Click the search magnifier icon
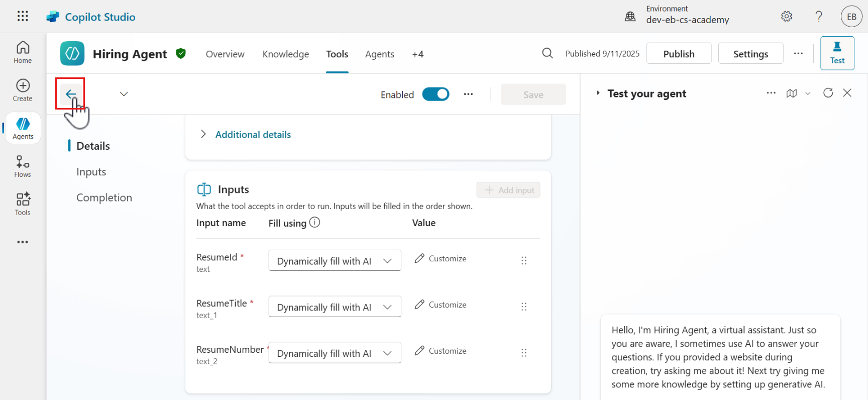Viewport: 868px width, 400px height. [548, 53]
